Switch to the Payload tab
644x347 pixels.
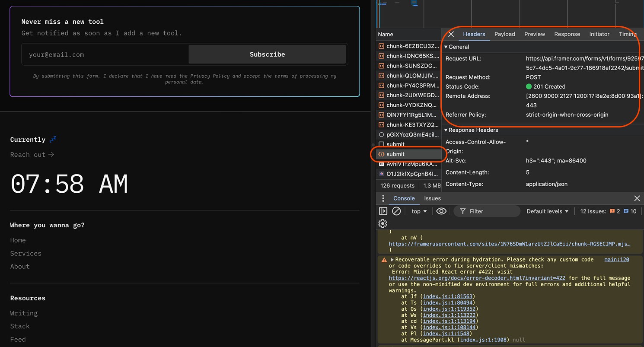click(x=505, y=34)
